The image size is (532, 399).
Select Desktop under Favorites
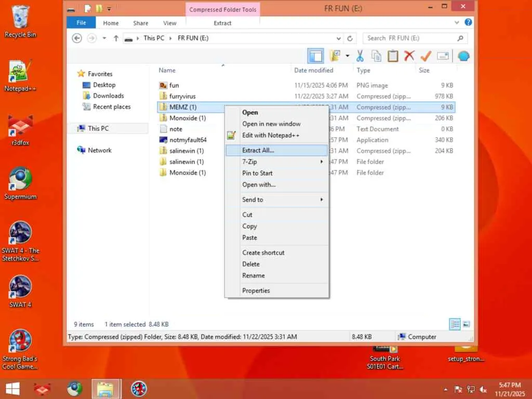[104, 85]
